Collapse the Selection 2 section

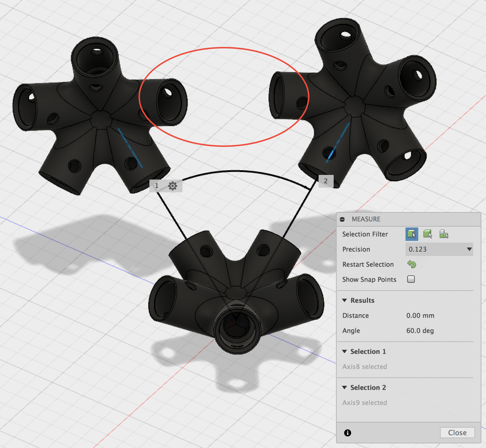pyautogui.click(x=344, y=388)
